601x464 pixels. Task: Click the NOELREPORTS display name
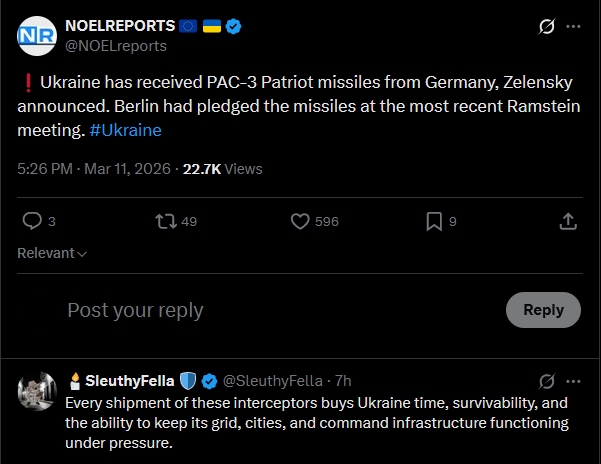119,25
